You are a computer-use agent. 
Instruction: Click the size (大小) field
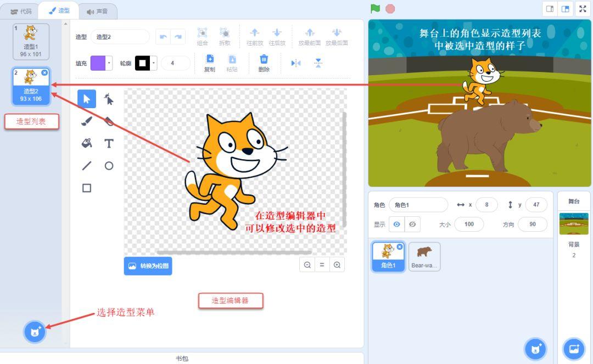coord(469,224)
